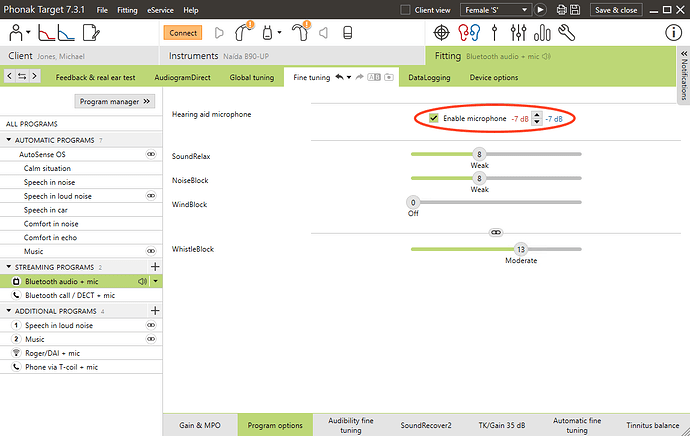Image resolution: width=690 pixels, height=436 pixels.
Task: Click the mute speaker icon in toolbar
Action: [323, 33]
